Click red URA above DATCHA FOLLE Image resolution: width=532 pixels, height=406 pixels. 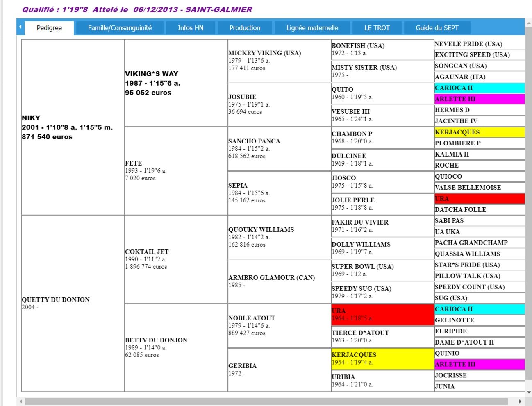pos(480,199)
